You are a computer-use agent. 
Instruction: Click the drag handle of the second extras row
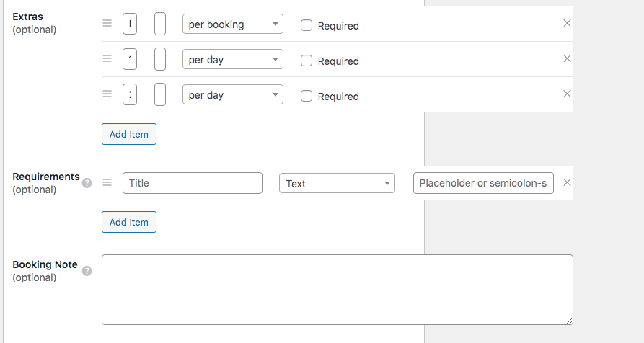tap(107, 58)
